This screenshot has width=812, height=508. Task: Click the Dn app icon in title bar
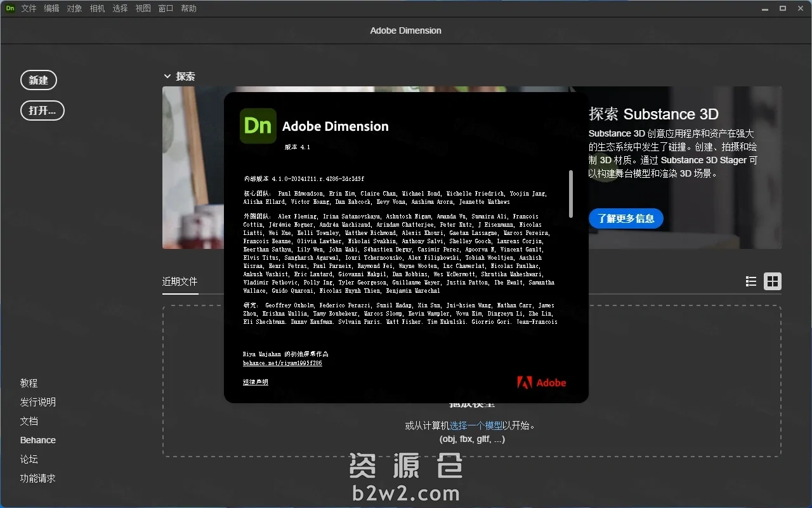click(10, 8)
